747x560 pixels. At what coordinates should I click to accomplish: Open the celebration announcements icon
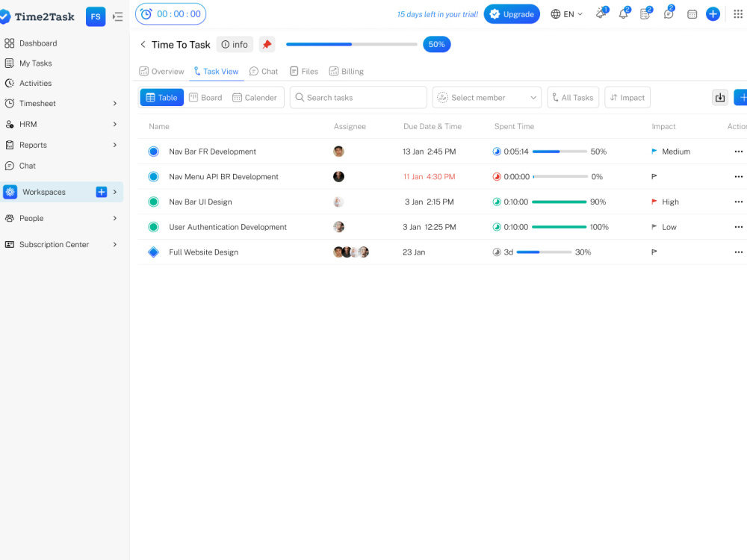coord(601,13)
